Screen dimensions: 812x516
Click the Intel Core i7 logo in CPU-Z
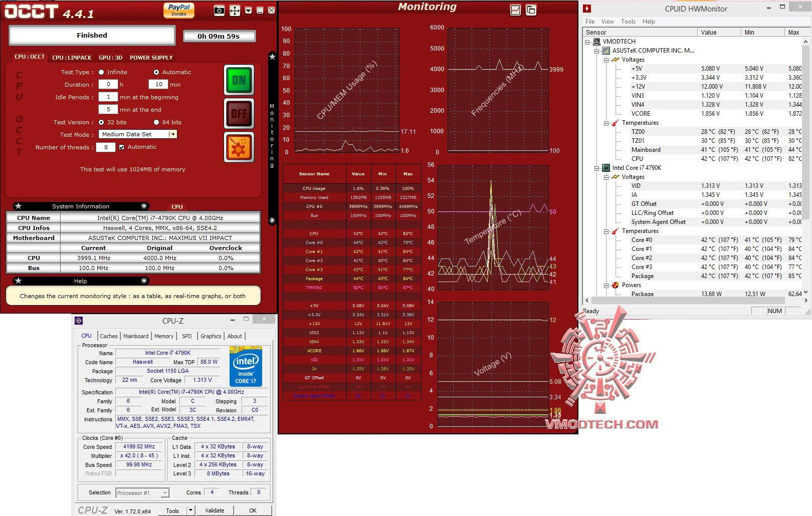246,366
